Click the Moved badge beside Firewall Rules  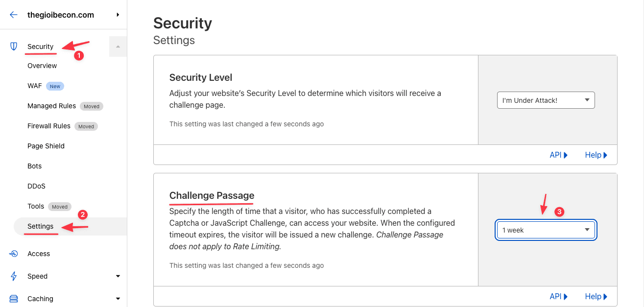[x=86, y=126]
